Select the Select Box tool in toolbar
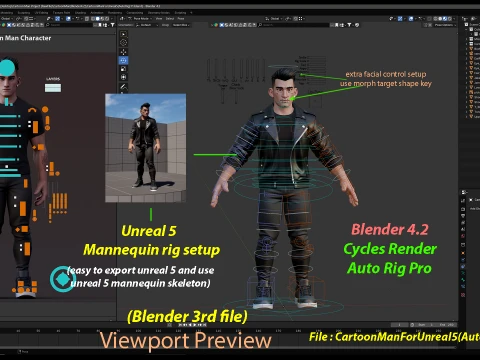This screenshot has width=480, height=360. 123,34
